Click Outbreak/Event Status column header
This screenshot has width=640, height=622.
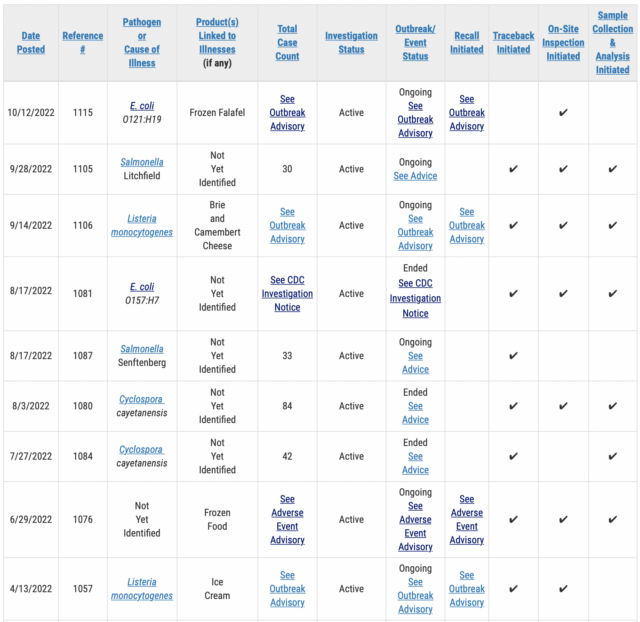(x=415, y=42)
